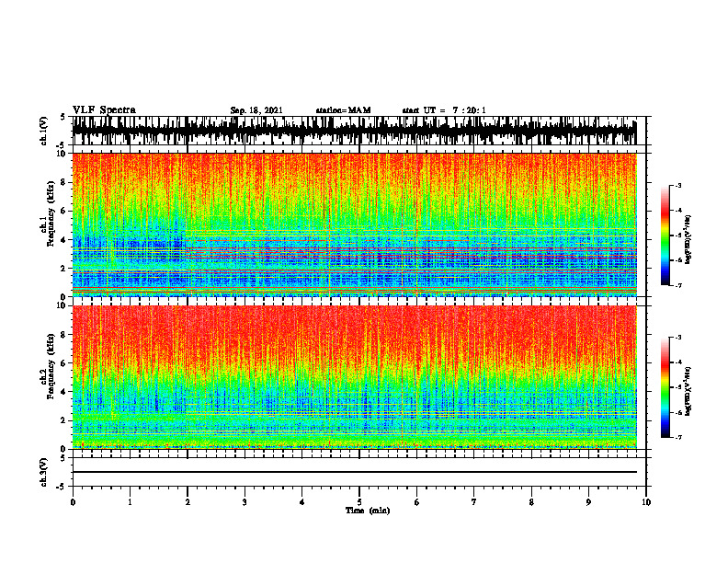Click the ch.1 voltage waveform trace
This screenshot has height=563, width=728.
tap(355, 131)
